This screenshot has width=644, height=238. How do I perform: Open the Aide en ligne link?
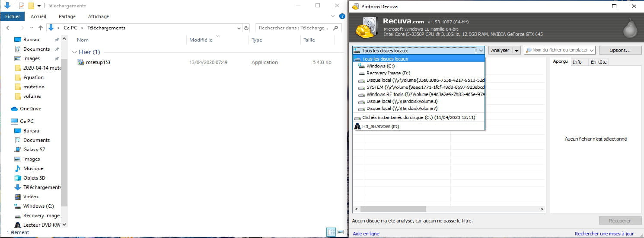pos(366,234)
